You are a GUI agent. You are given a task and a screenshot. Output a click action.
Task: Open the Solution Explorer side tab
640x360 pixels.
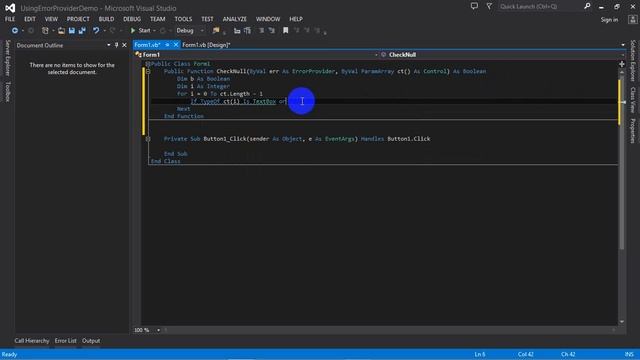click(x=633, y=60)
